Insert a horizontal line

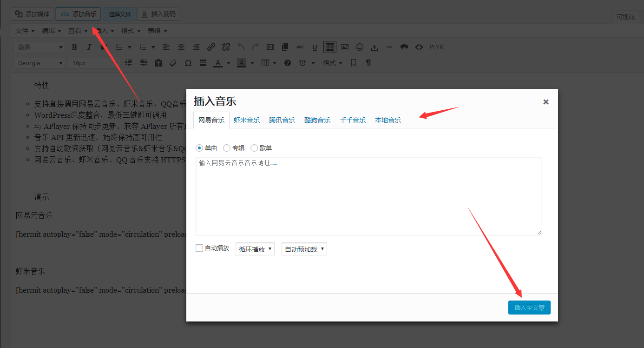[x=389, y=47]
